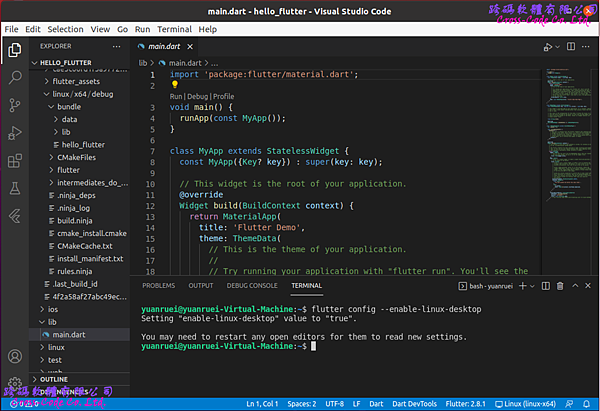The height and width of the screenshot is (411, 600).
Task: Open the Testing flask icon view
Action: click(x=15, y=188)
